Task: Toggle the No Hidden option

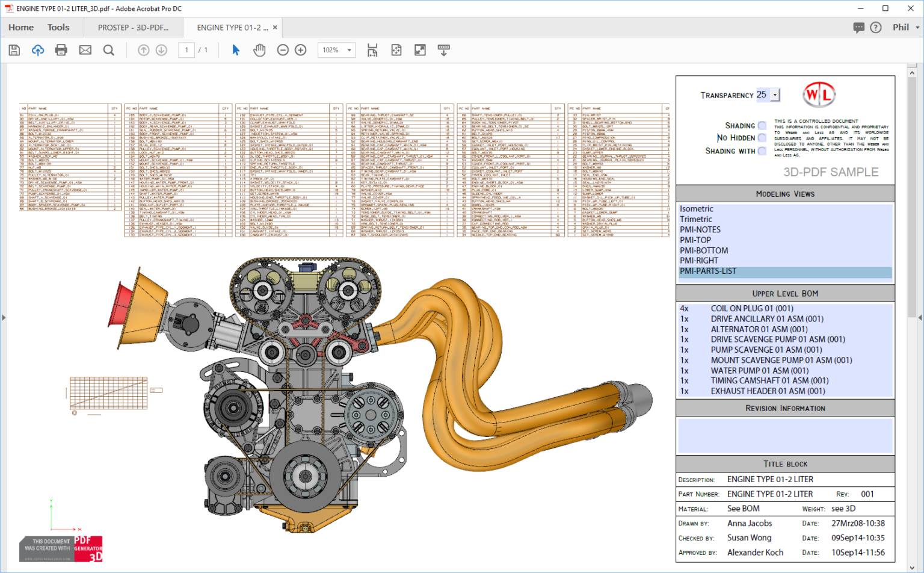Action: click(762, 138)
